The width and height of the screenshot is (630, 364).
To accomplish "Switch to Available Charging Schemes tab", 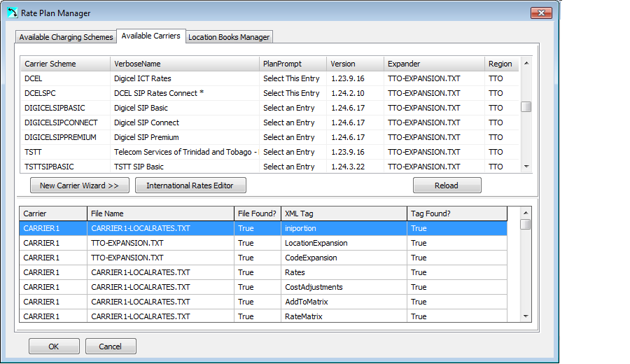I will (x=66, y=37).
